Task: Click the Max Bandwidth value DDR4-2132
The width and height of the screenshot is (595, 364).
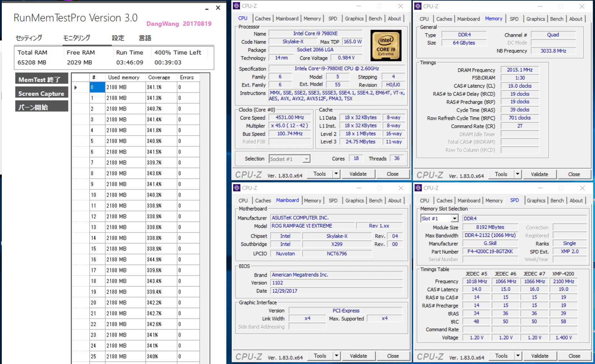Action: tap(490, 235)
